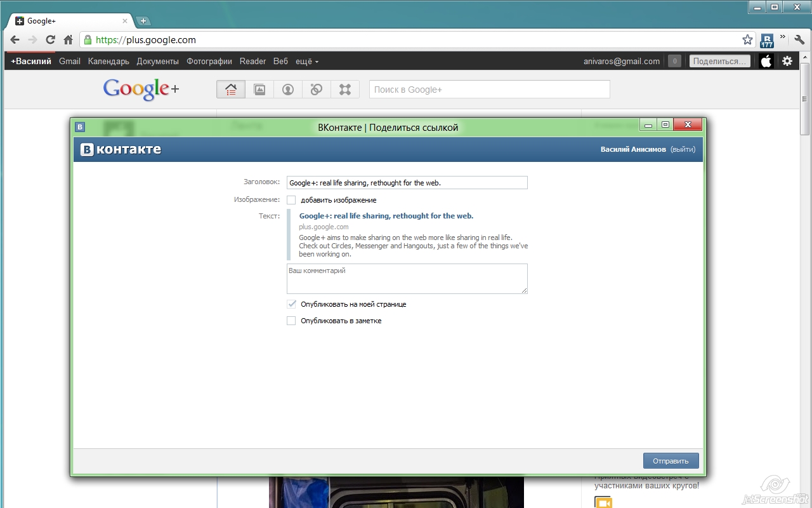Open Календарь in Google bar
This screenshot has height=508, width=812.
click(x=108, y=62)
